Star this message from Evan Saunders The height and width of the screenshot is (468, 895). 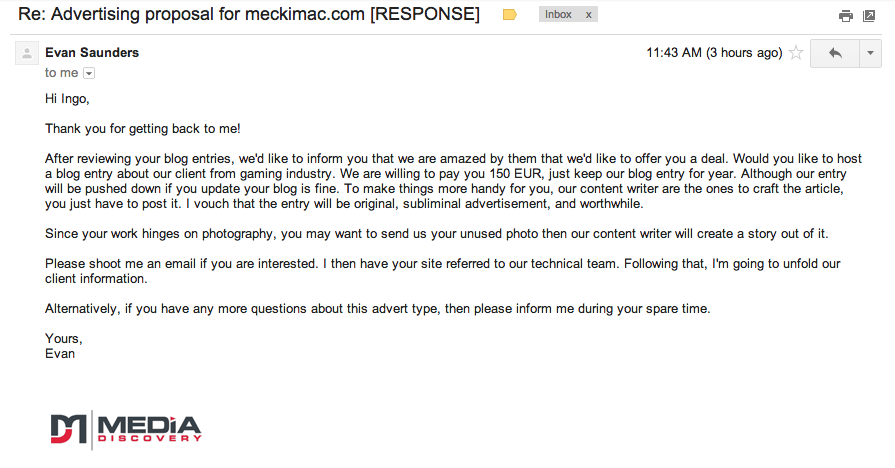[x=796, y=53]
